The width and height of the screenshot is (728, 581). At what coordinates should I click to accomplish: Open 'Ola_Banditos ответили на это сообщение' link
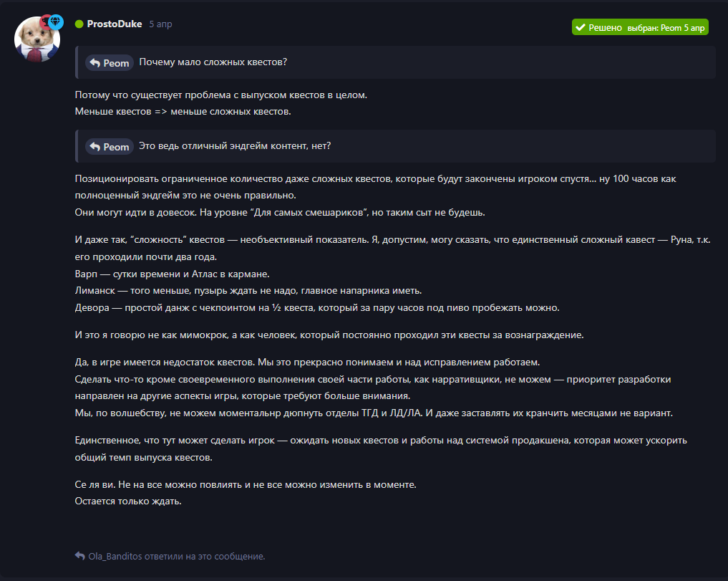tap(176, 557)
